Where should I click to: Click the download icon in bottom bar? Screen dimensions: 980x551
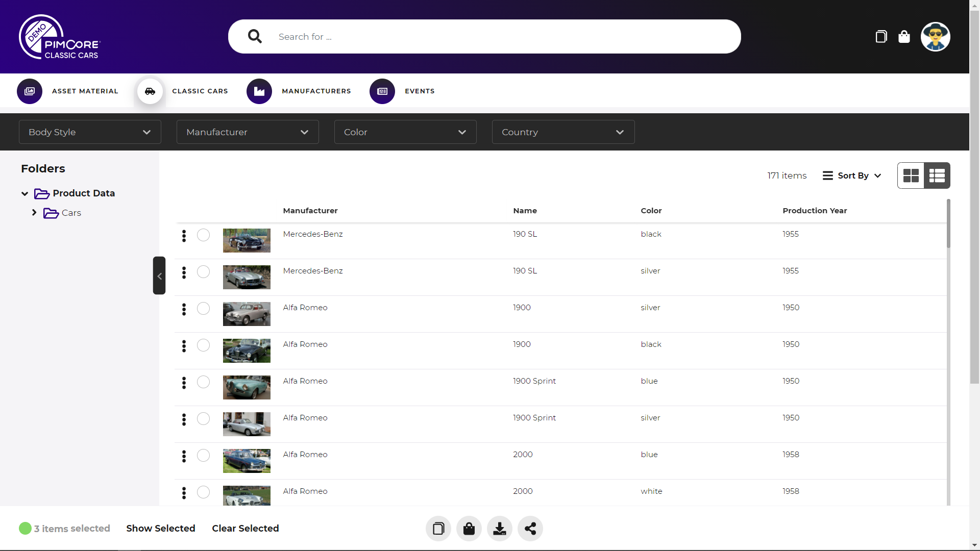499,529
